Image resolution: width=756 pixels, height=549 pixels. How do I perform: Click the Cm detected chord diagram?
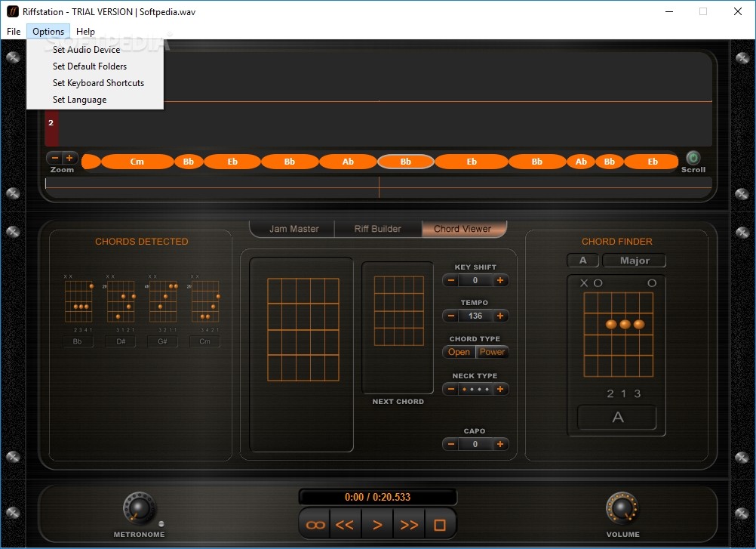click(x=205, y=301)
